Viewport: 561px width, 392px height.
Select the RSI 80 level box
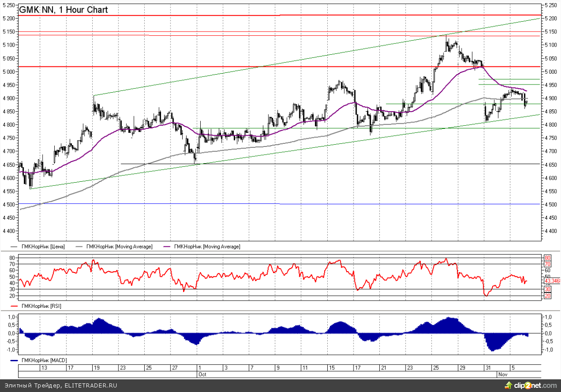pyautogui.click(x=547, y=258)
